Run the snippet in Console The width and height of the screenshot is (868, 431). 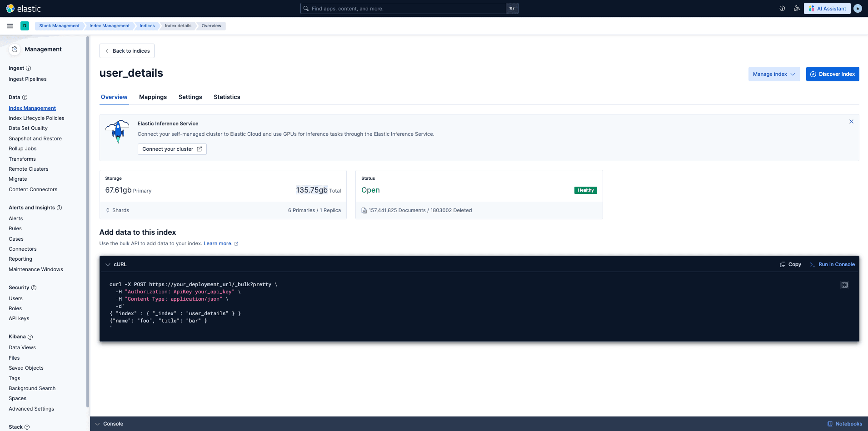832,264
